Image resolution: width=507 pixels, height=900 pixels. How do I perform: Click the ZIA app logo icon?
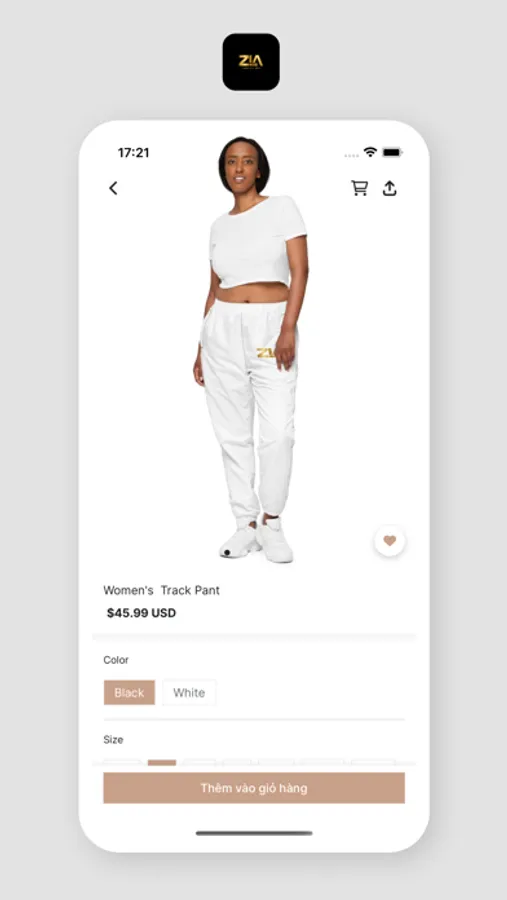pos(251,62)
